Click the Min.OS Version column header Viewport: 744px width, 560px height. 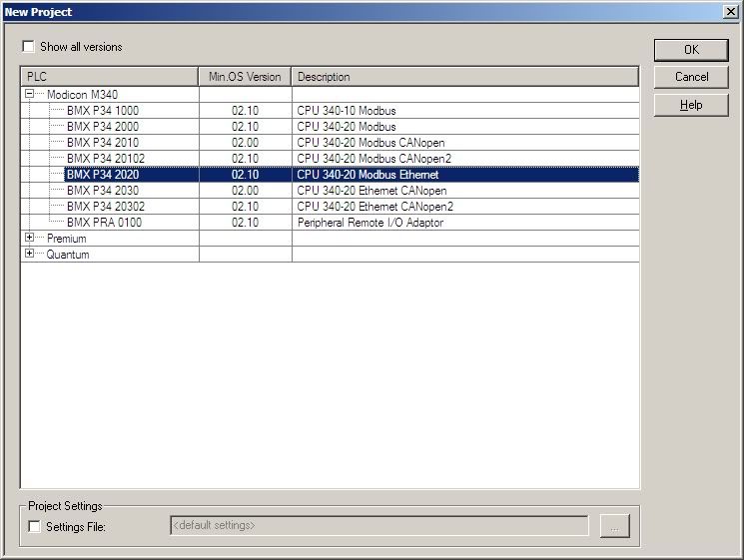(245, 76)
